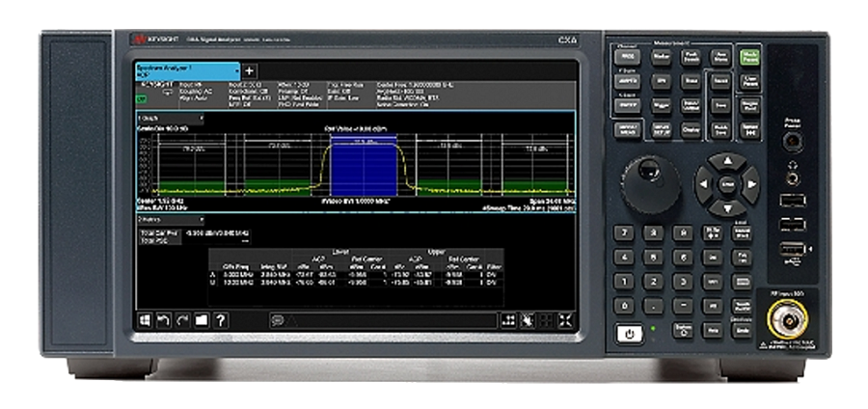Tap numeric key 3
The image size is (868, 409).
point(683,281)
